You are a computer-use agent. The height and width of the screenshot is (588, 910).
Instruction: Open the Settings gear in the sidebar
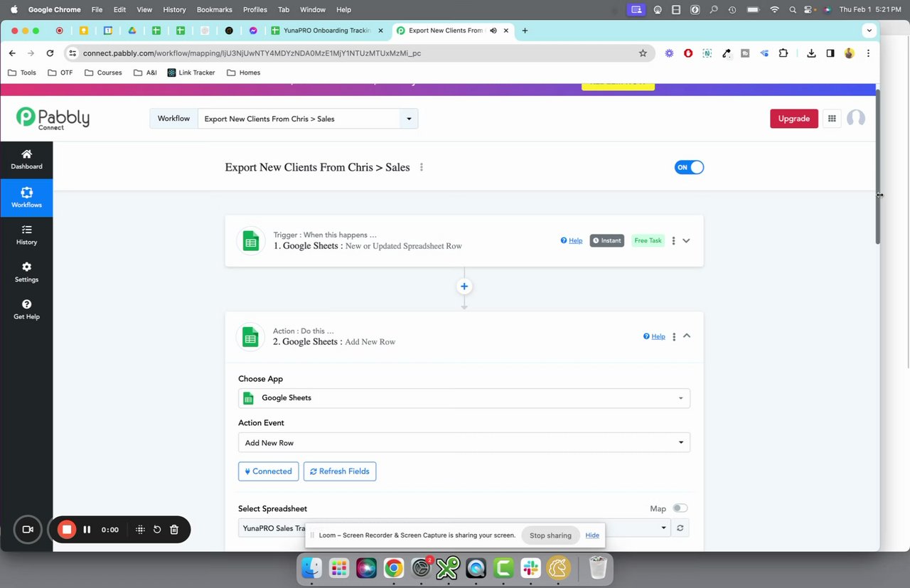pos(26,272)
